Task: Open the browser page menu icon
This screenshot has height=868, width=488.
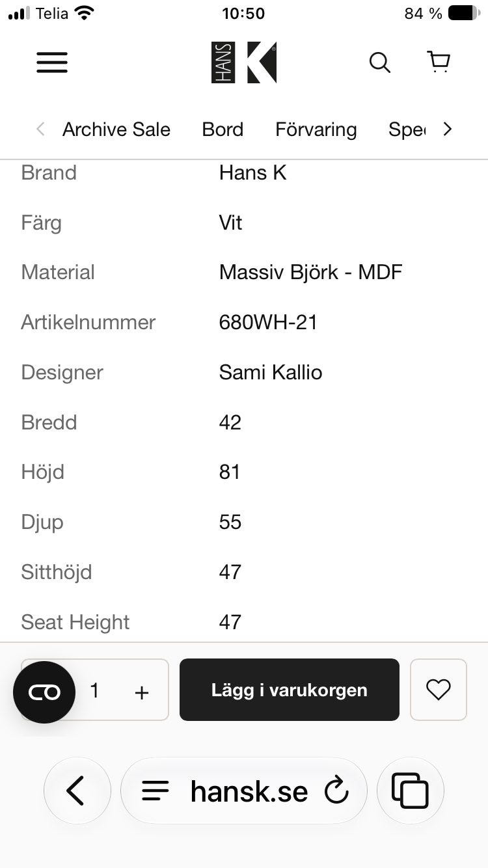Action: (156, 791)
